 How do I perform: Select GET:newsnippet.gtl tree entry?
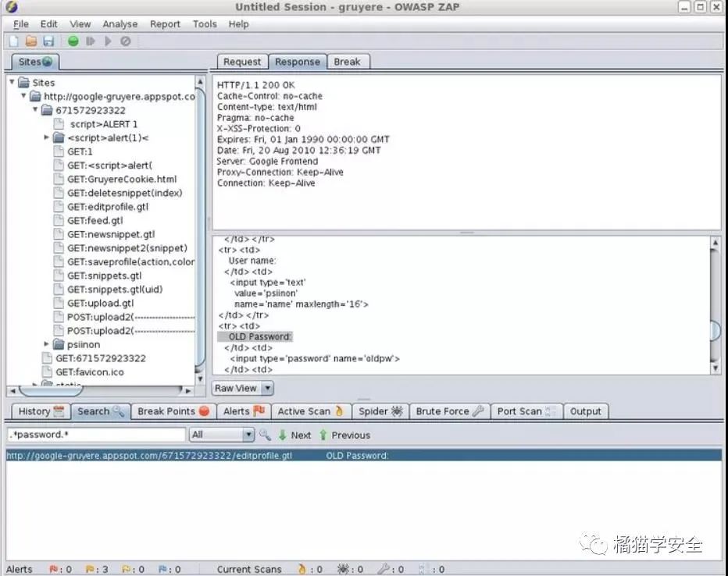coord(111,234)
